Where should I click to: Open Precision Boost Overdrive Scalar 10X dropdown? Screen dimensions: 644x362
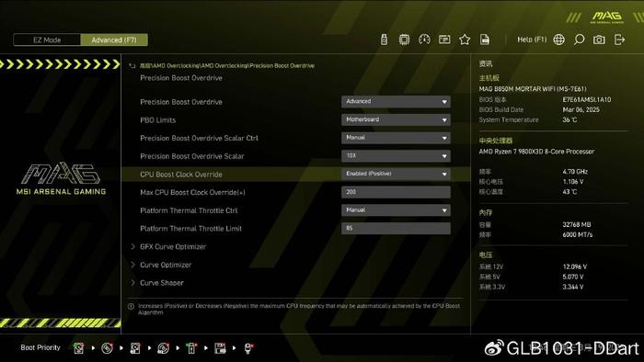click(x=396, y=156)
